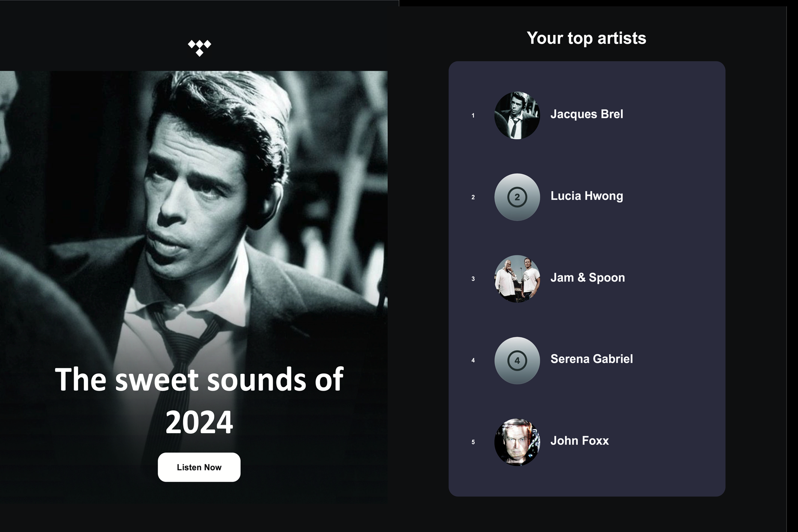Click rank number 1 beside Jacques Brel

(x=473, y=116)
